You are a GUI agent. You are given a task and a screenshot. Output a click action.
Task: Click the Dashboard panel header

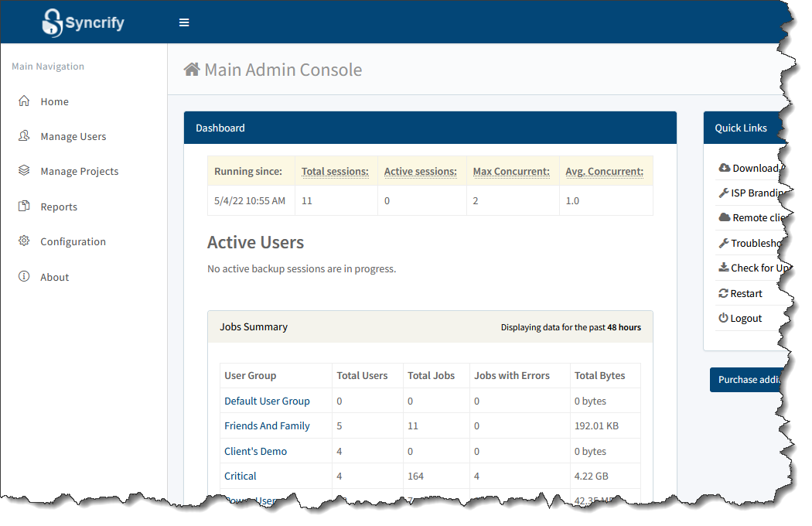(430, 128)
